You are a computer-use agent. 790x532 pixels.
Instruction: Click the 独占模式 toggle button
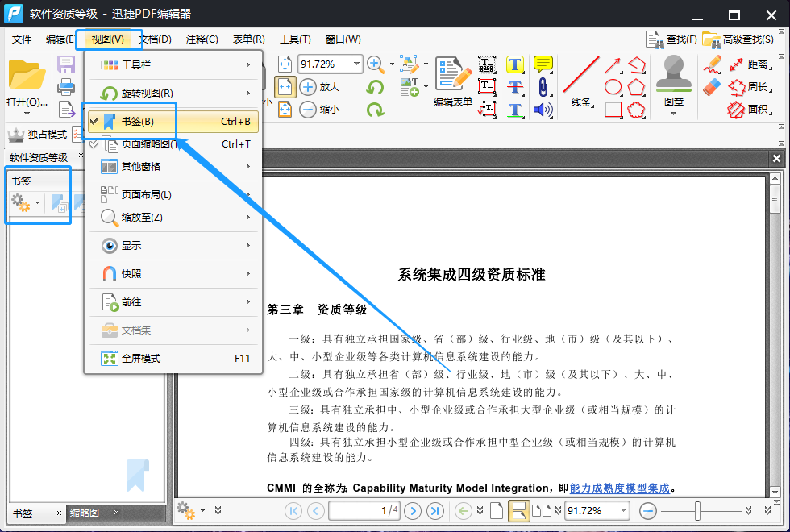pyautogui.click(x=36, y=134)
